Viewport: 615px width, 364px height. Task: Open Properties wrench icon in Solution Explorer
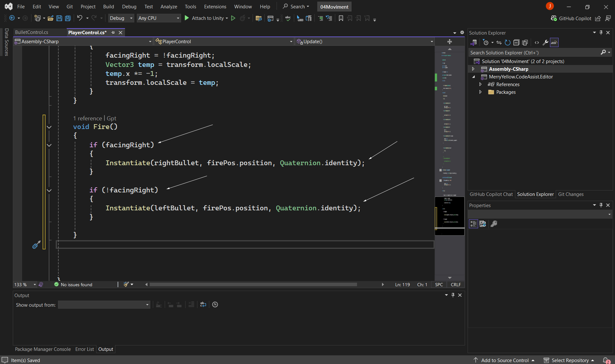coord(545,43)
